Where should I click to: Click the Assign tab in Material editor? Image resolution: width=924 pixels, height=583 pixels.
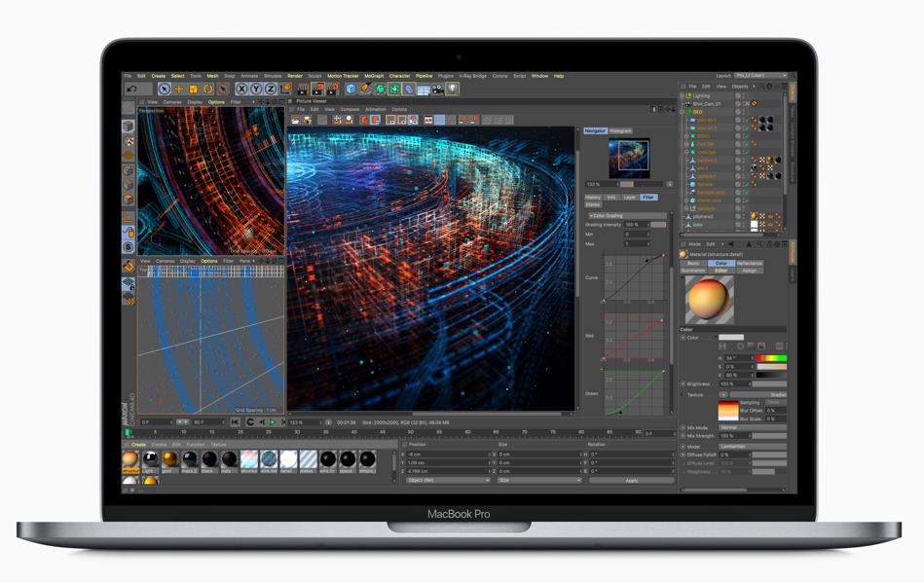pyautogui.click(x=749, y=271)
